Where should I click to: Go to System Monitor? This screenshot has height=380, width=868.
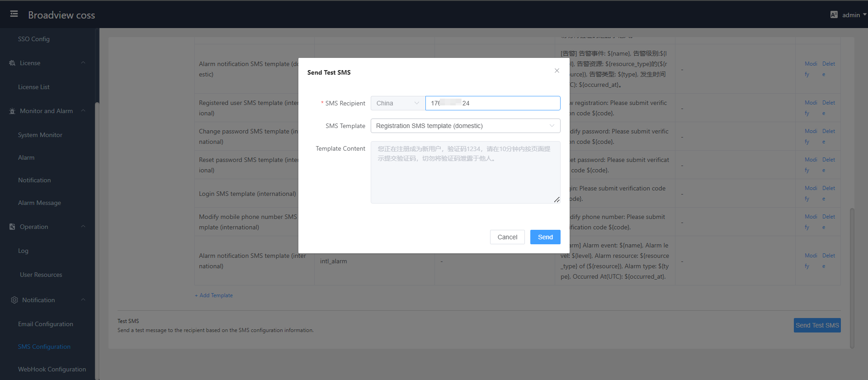(40, 135)
